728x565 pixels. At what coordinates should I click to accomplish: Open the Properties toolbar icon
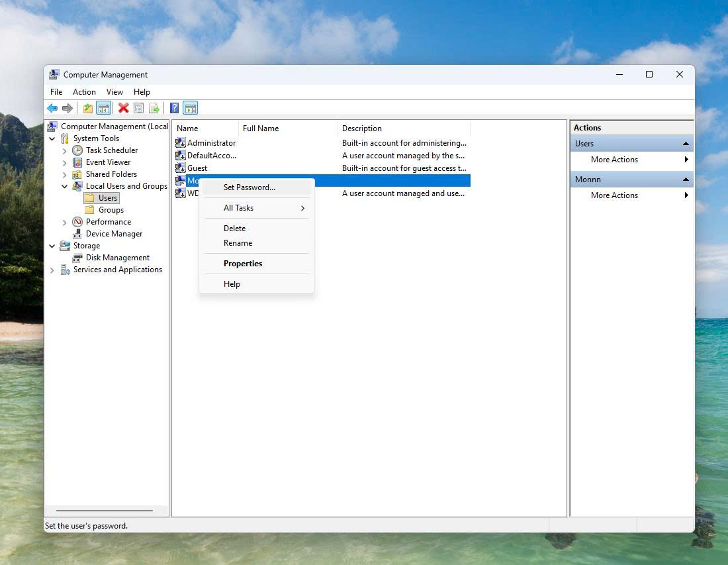[138, 108]
